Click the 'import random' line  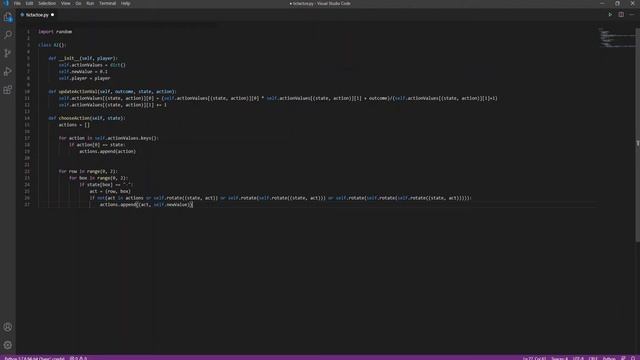(x=55, y=31)
